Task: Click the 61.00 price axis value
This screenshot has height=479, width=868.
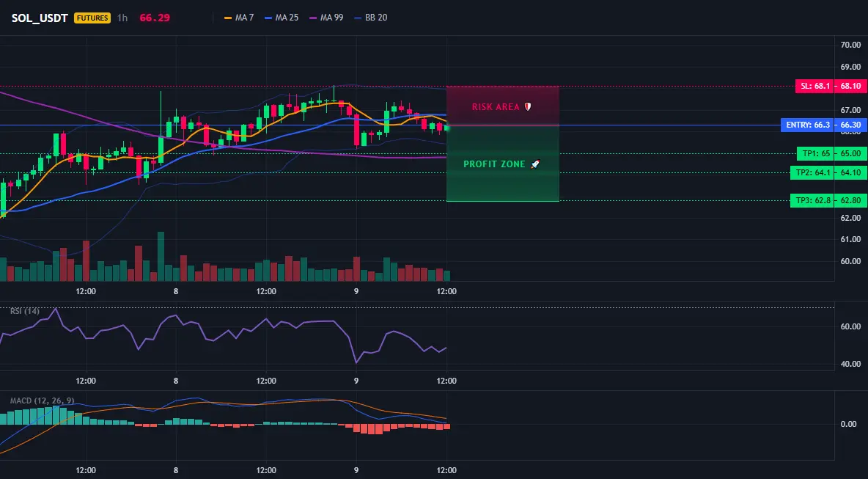Action: [x=850, y=239]
